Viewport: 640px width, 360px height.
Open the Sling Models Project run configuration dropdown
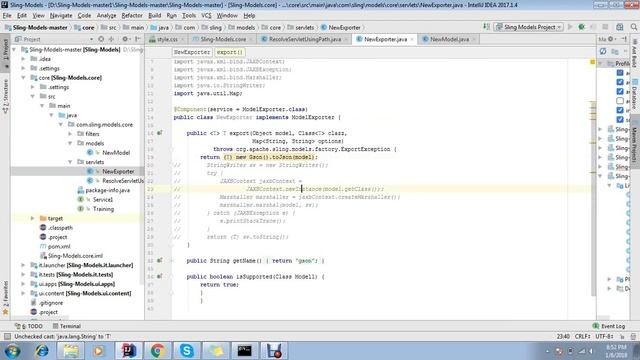(x=529, y=27)
